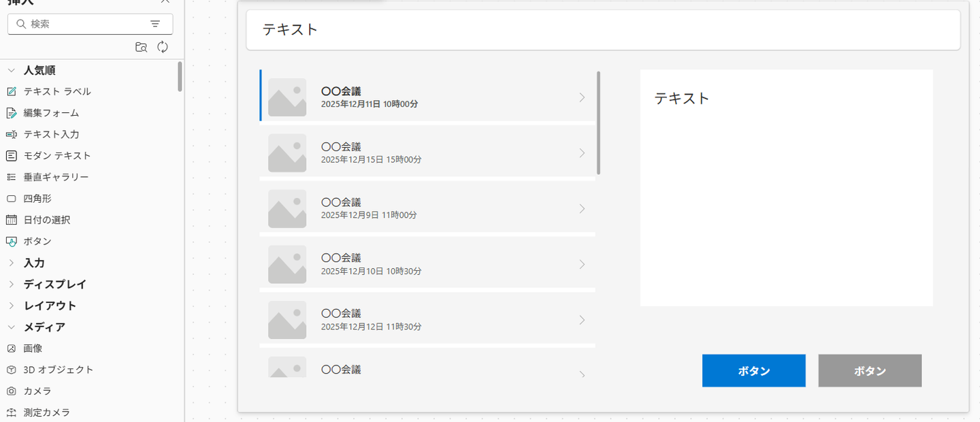Image resolution: width=980 pixels, height=422 pixels.
Task: Add the 編集フォーム control
Action: coord(51,113)
